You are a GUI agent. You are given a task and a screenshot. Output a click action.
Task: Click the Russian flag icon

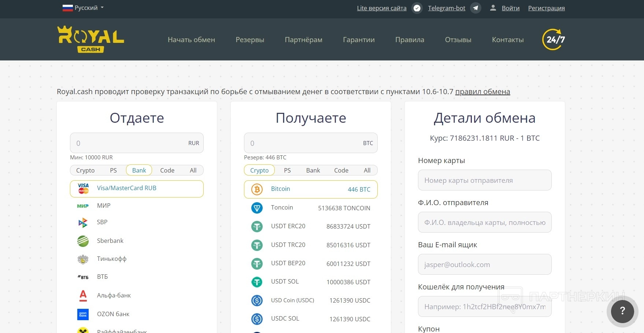(67, 8)
